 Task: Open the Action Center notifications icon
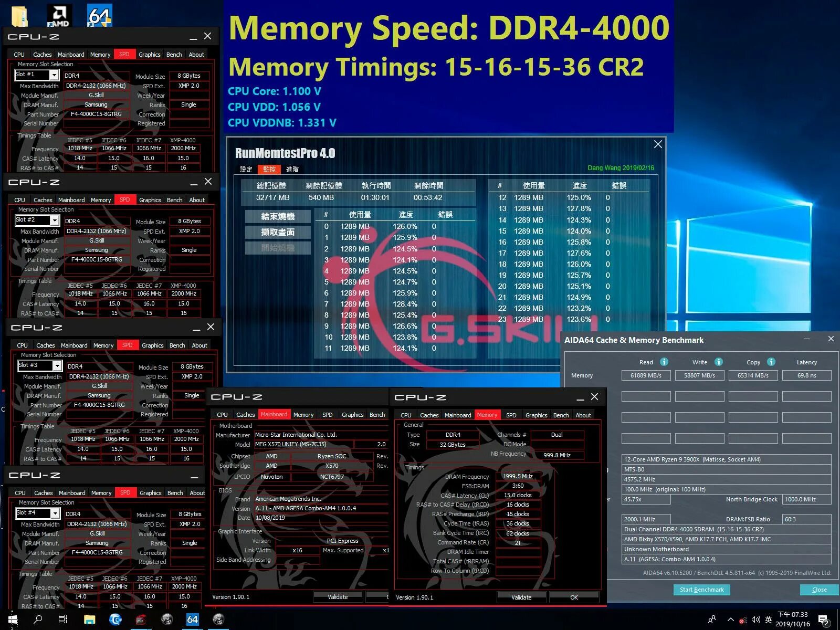pyautogui.click(x=824, y=620)
